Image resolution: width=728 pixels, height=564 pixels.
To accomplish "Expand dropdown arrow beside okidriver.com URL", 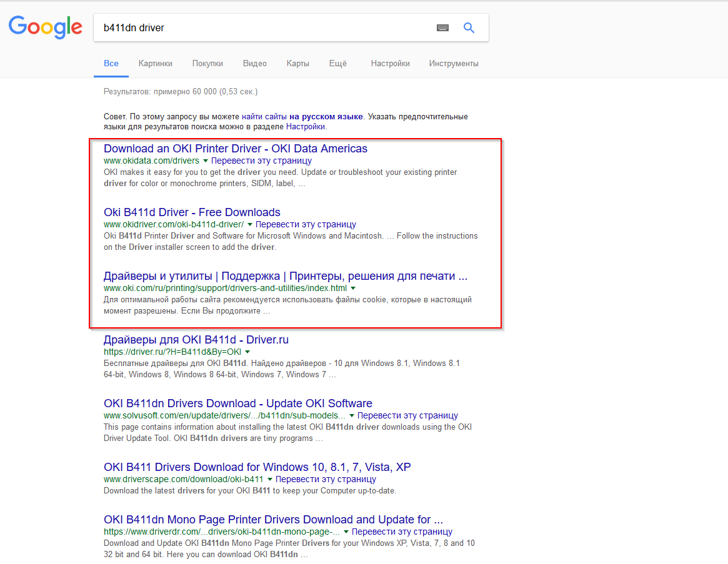I will 250,225.
